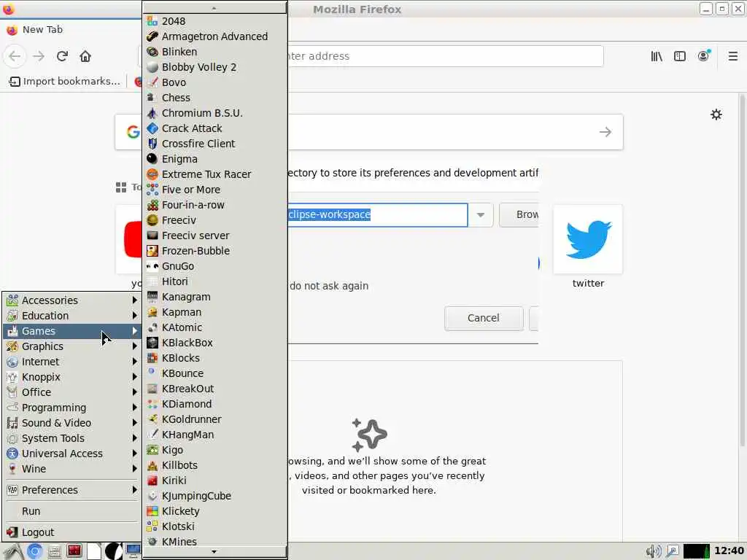This screenshot has height=560, width=747.
Task: Expand the System Tools submenu
Action: point(72,438)
